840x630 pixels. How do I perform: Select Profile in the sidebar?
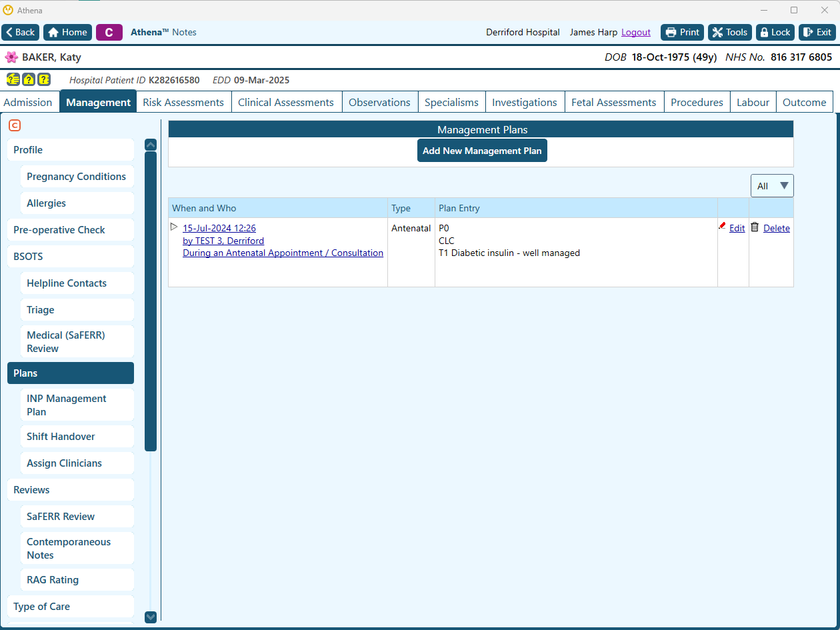pos(71,150)
